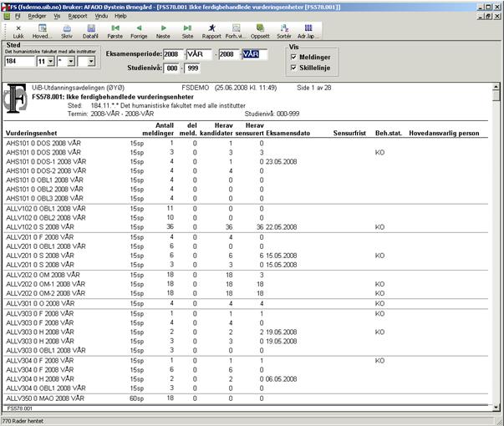Select row ALLV102 0 S 2008 VÅR

[x=246, y=227]
